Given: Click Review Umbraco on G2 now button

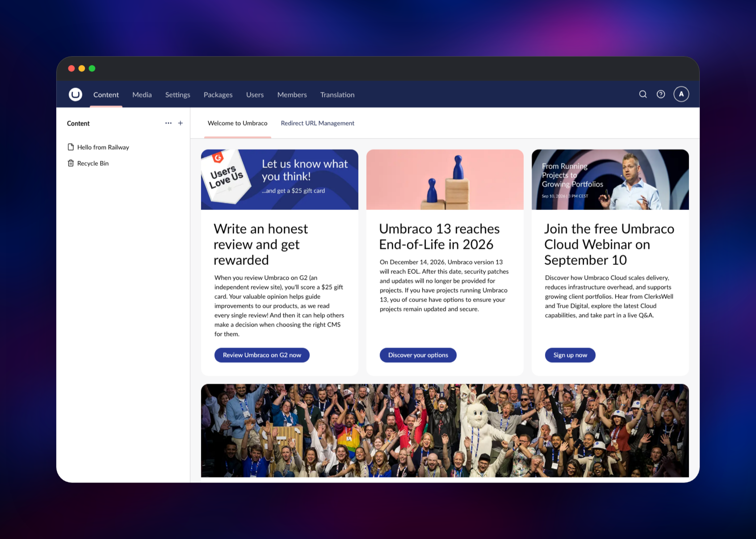Looking at the screenshot, I should 262,355.
